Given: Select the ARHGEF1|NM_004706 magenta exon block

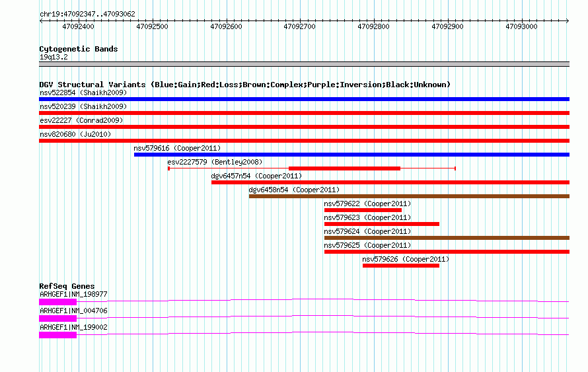Looking at the screenshot, I should pyautogui.click(x=57, y=318).
